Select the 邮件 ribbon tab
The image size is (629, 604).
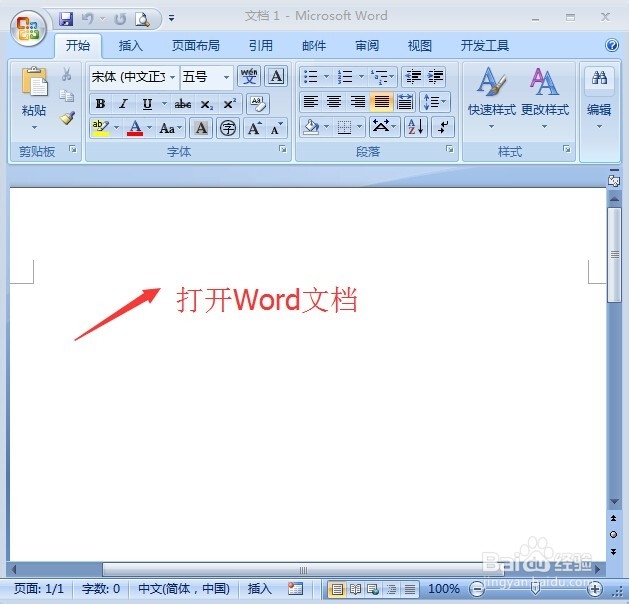pyautogui.click(x=314, y=45)
